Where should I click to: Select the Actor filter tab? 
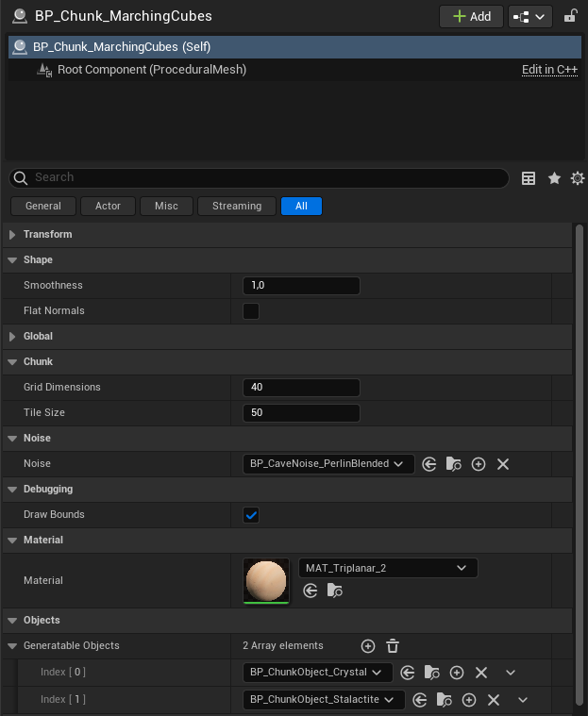click(x=108, y=206)
